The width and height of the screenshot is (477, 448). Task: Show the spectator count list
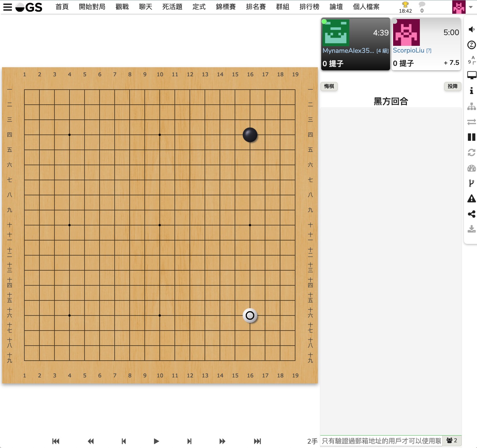click(x=452, y=441)
